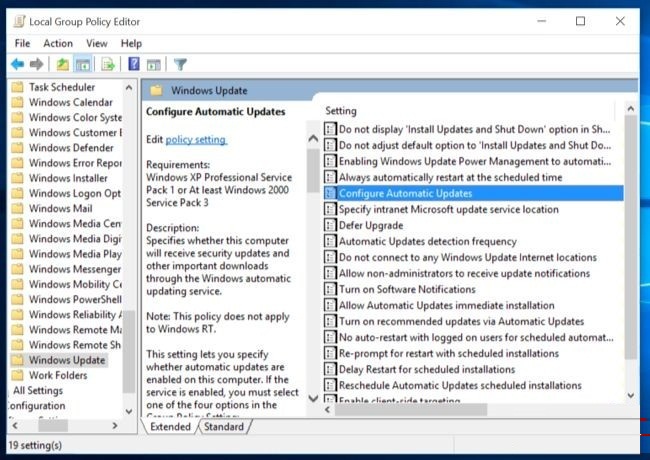Click the 'policy setting' edit link
The height and width of the screenshot is (460, 650).
(196, 139)
